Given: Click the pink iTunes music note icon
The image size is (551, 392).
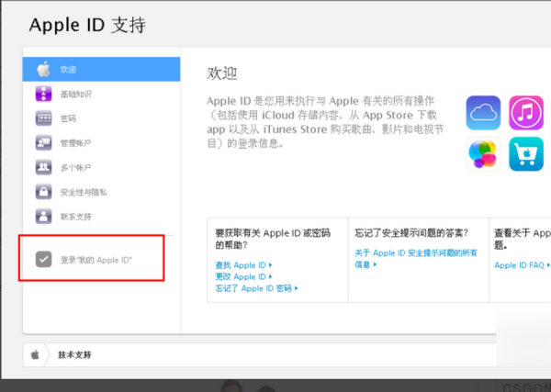Looking at the screenshot, I should tap(526, 113).
